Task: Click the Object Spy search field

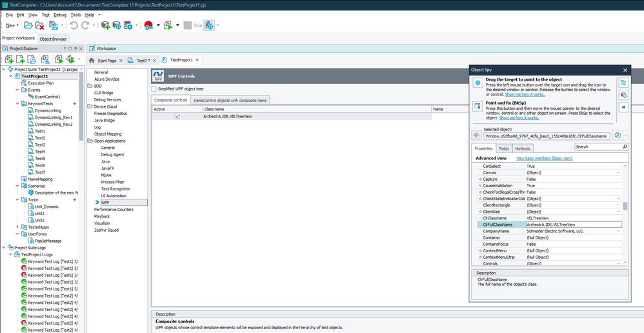Action: pyautogui.click(x=596, y=147)
